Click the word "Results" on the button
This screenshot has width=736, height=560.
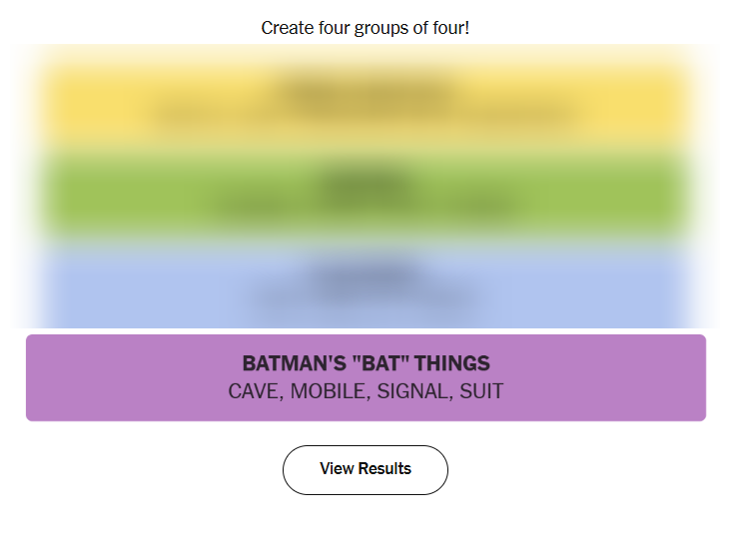tap(384, 469)
